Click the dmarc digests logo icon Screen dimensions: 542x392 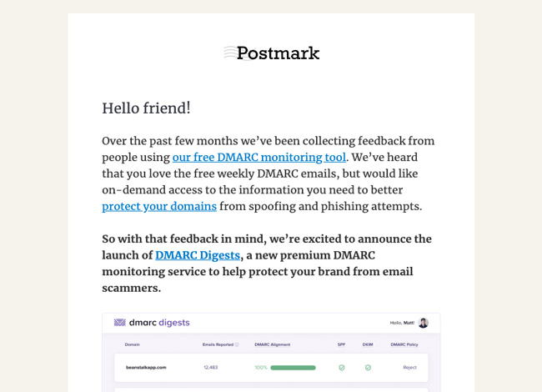(120, 323)
